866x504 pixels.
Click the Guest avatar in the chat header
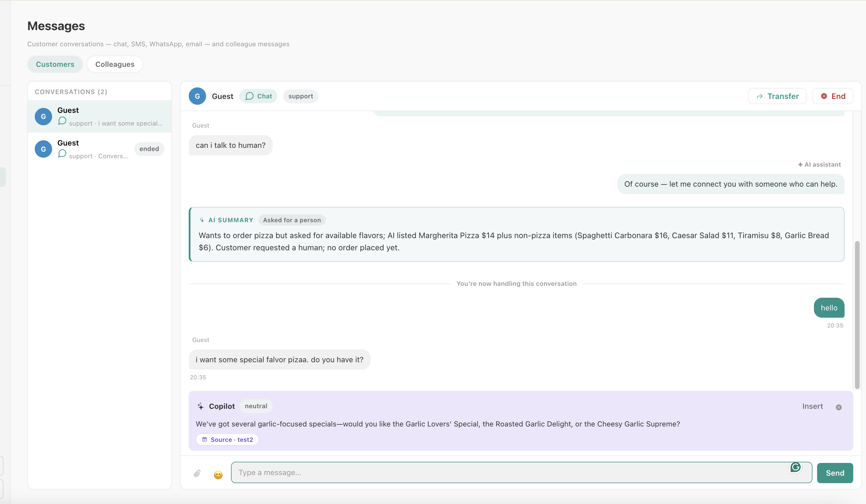point(197,96)
